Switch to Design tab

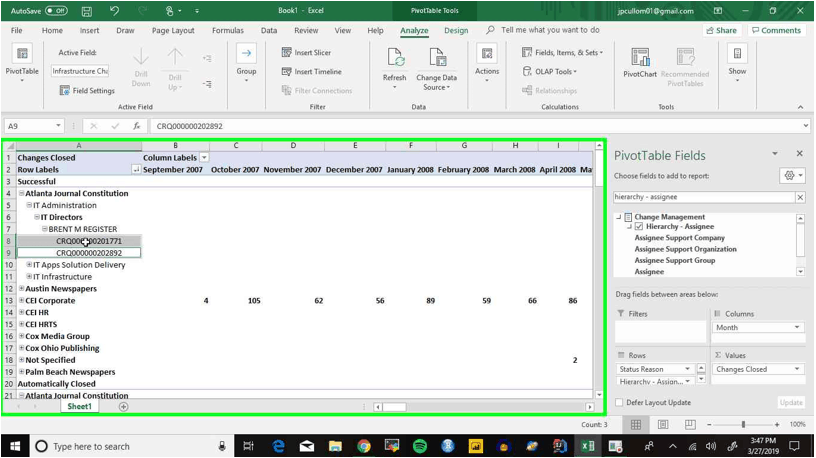pos(456,30)
